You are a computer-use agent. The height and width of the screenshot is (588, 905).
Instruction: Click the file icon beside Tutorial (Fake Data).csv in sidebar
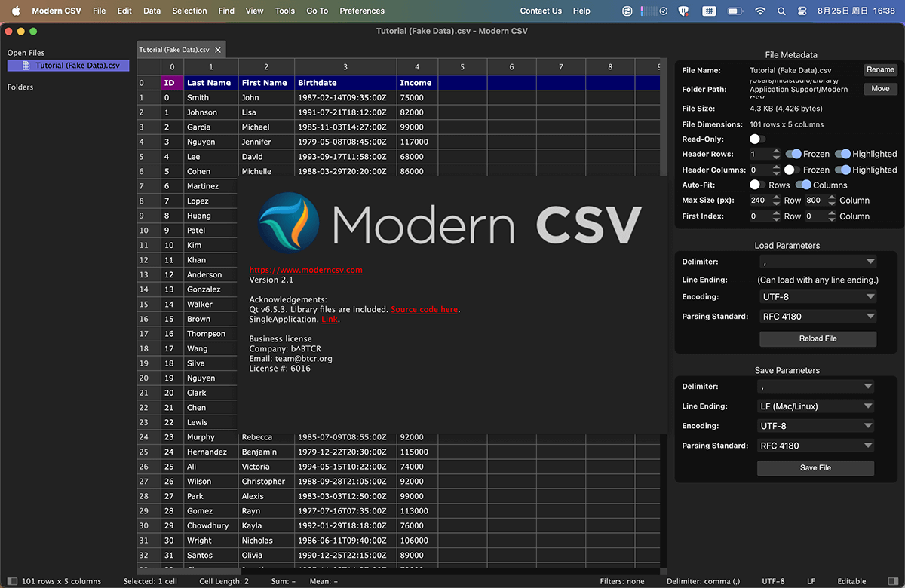pyautogui.click(x=26, y=66)
